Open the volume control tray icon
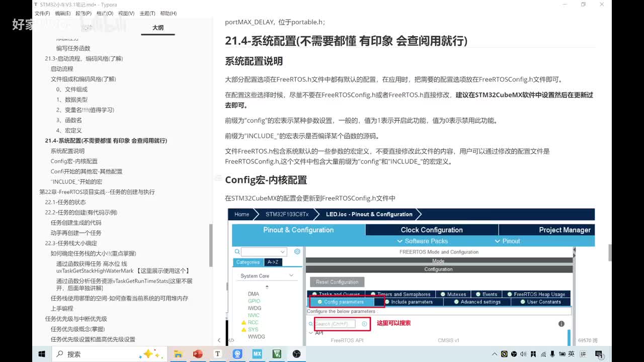This screenshot has width=644, height=362. (524, 354)
